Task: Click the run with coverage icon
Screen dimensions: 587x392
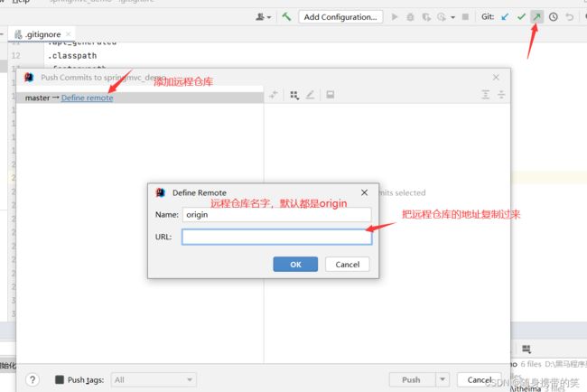Action: pos(426,17)
